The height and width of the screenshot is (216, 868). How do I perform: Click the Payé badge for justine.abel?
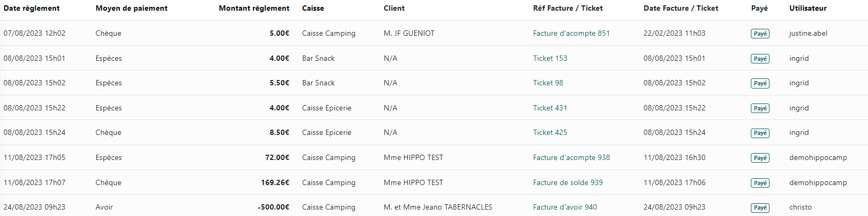click(x=760, y=34)
